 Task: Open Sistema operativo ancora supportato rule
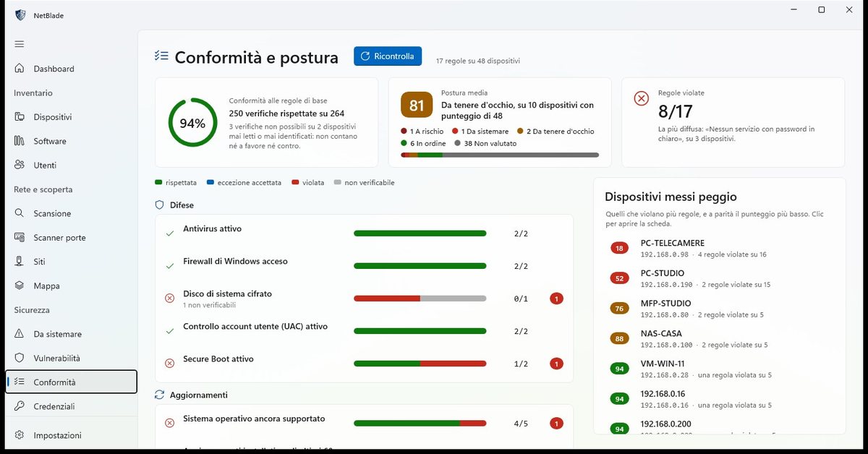364,423
